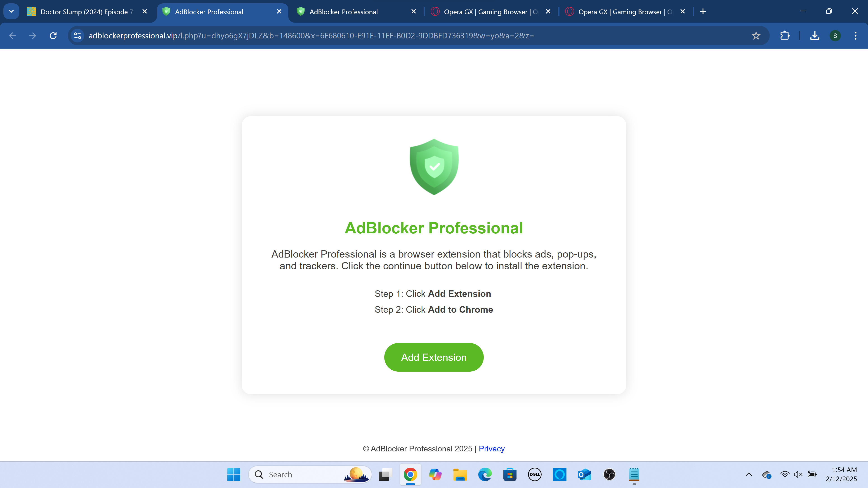Show hidden system tray icons chevron
This screenshot has width=868, height=488.
(748, 474)
